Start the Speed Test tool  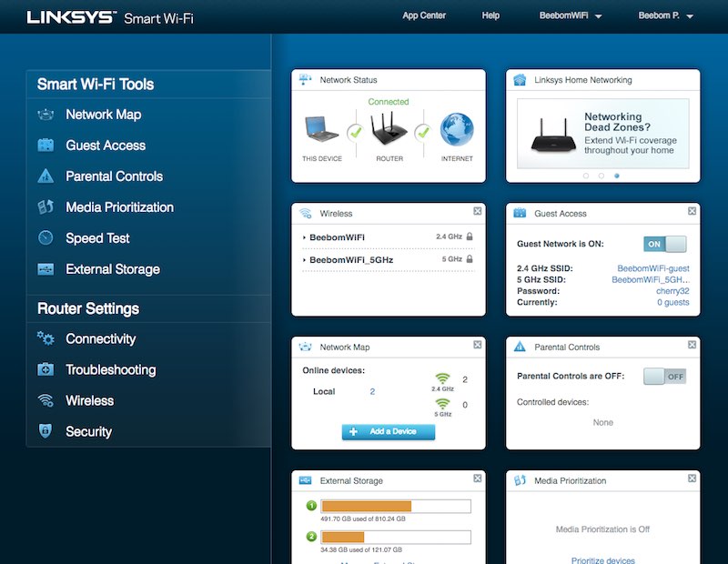tap(91, 237)
